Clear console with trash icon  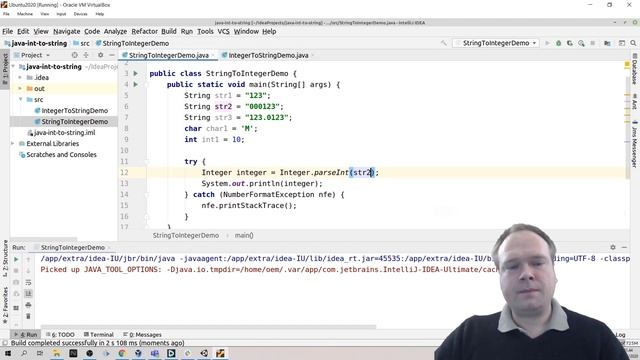pyautogui.click(x=28, y=316)
